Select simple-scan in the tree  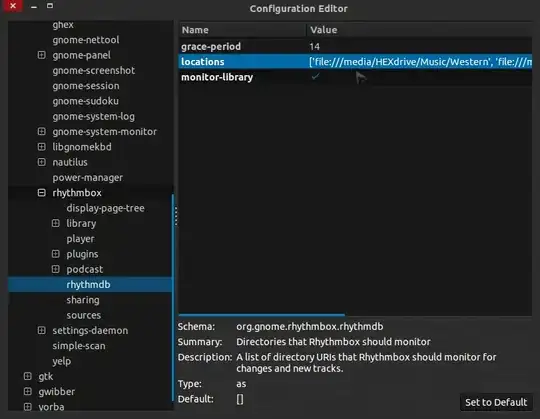[x=79, y=346]
